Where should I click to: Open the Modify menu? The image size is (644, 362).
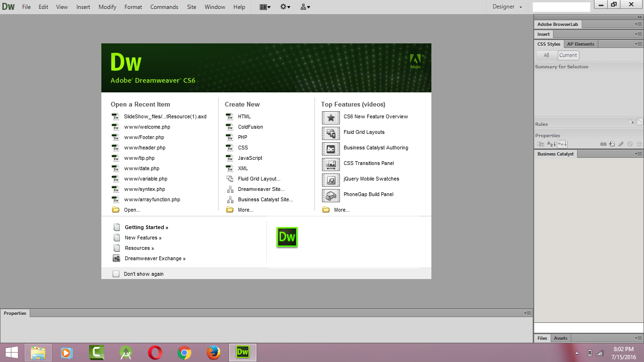107,7
